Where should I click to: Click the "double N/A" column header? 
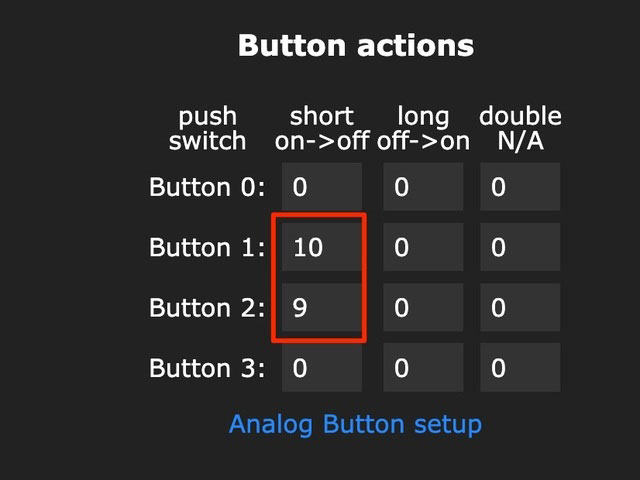[520, 129]
